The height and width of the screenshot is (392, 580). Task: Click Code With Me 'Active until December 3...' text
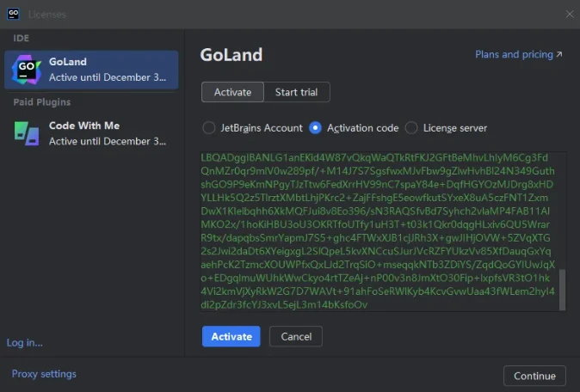point(108,141)
